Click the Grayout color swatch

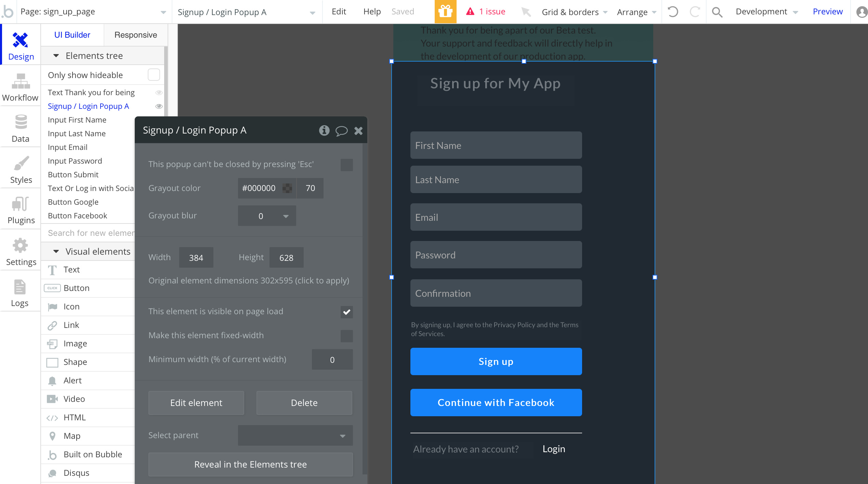[x=287, y=188]
